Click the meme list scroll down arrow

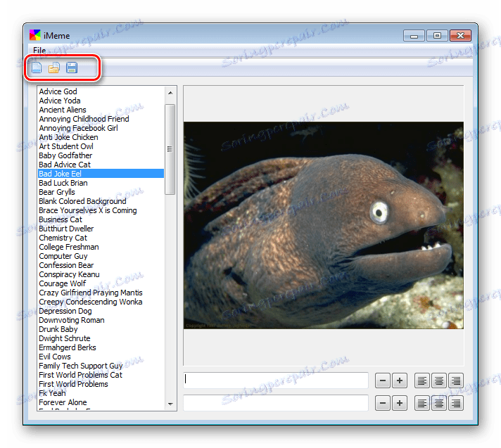tap(170, 404)
